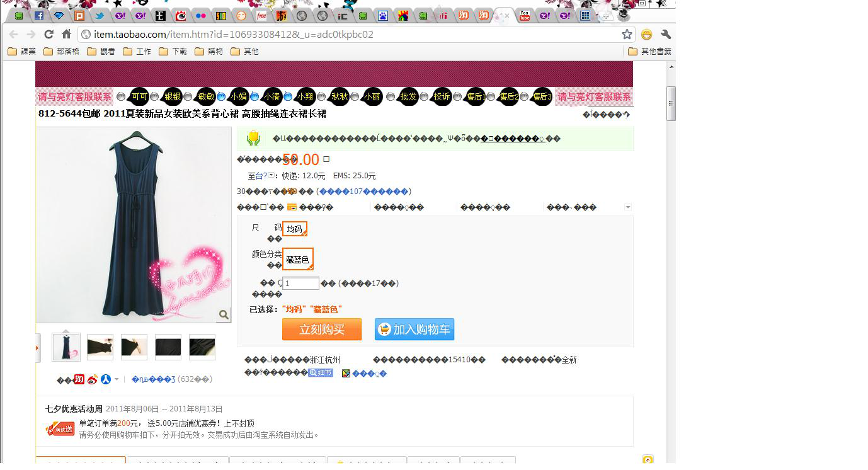Contact after-sales agent 售后2

click(x=508, y=96)
